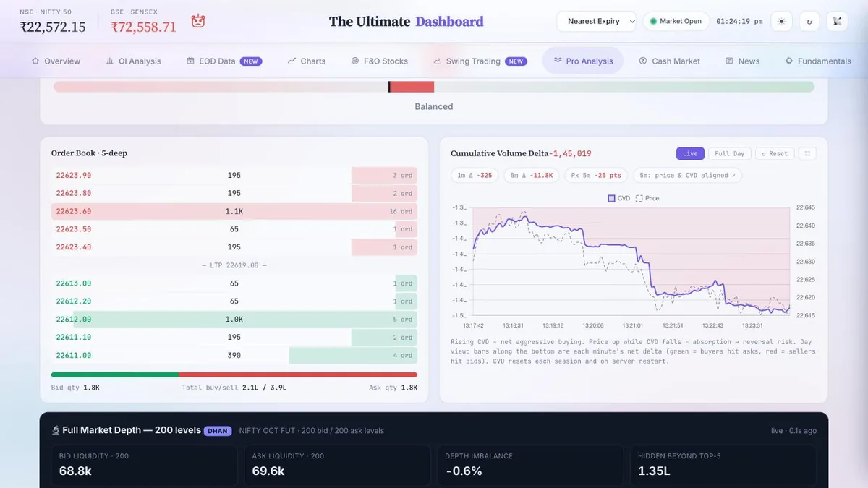868x488 pixels.
Task: Click the refresh icon in the header
Action: tap(809, 22)
